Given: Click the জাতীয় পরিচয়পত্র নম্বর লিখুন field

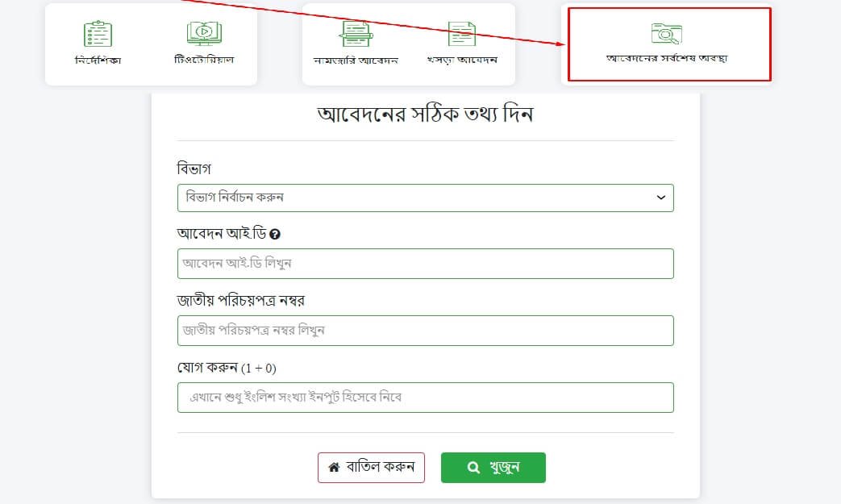Looking at the screenshot, I should (425, 331).
